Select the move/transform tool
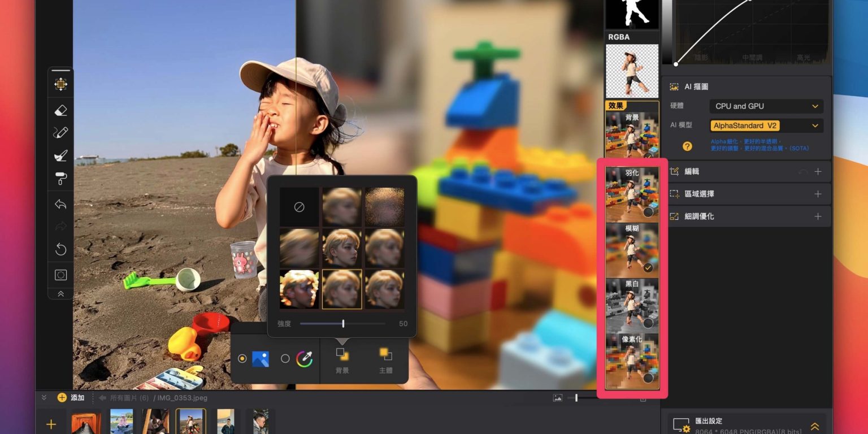This screenshot has width=868, height=434. (60, 84)
